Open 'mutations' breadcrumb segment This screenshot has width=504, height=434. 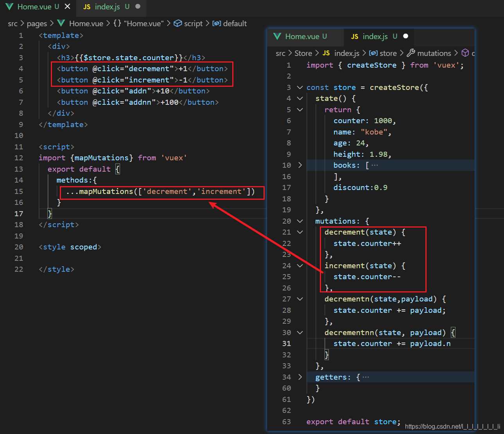point(434,53)
